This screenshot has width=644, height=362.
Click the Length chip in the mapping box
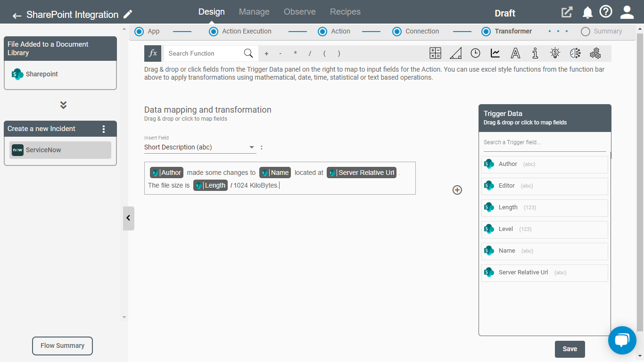211,185
